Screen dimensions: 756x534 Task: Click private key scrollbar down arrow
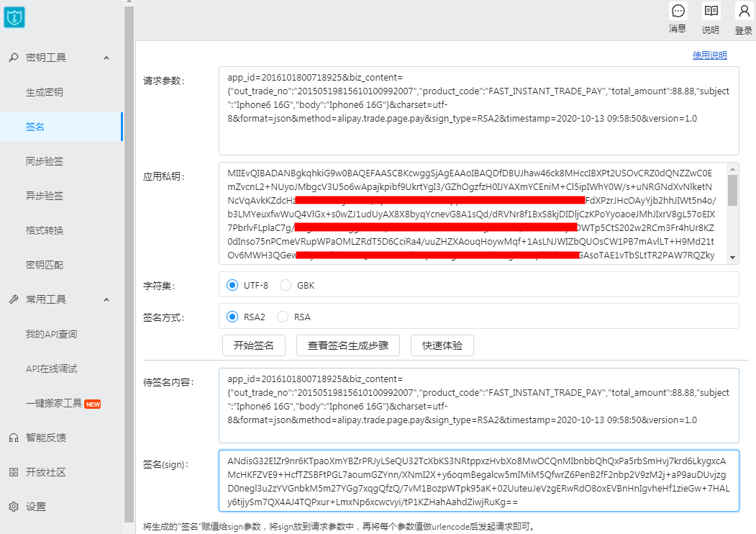(732, 258)
